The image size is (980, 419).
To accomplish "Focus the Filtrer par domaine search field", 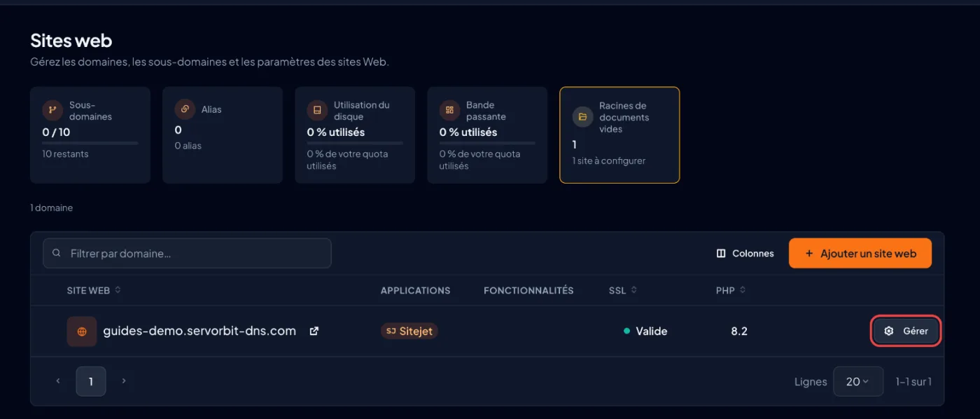I will click(x=187, y=254).
